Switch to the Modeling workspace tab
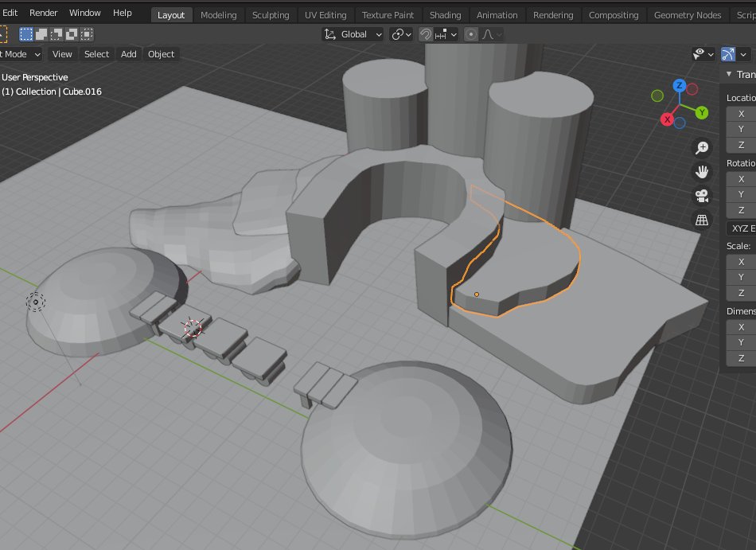The height and width of the screenshot is (550, 756). coord(218,15)
